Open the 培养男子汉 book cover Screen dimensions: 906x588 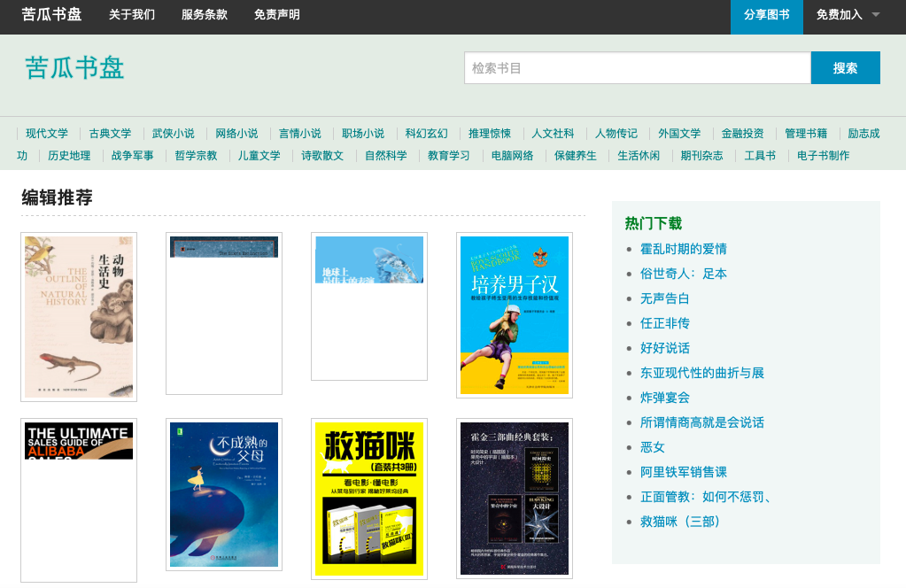tap(515, 314)
